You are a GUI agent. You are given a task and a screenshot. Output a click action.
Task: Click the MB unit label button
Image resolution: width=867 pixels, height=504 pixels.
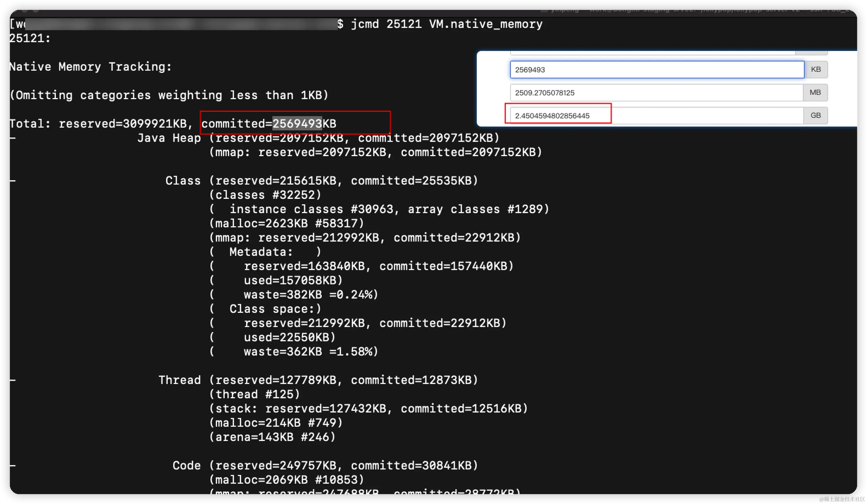pos(815,93)
